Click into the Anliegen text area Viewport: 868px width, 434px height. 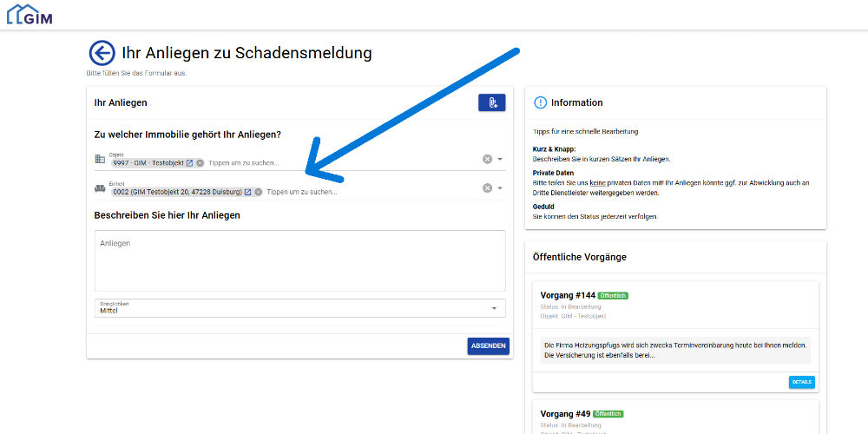(299, 260)
